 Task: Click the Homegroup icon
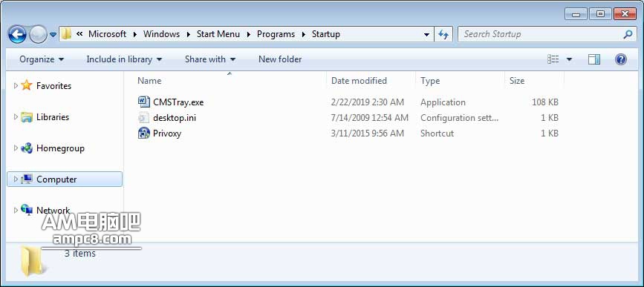(27, 148)
